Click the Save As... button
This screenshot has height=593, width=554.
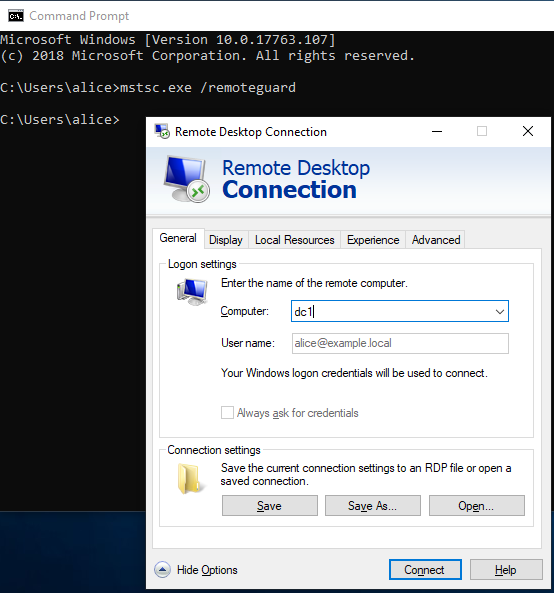(x=373, y=506)
